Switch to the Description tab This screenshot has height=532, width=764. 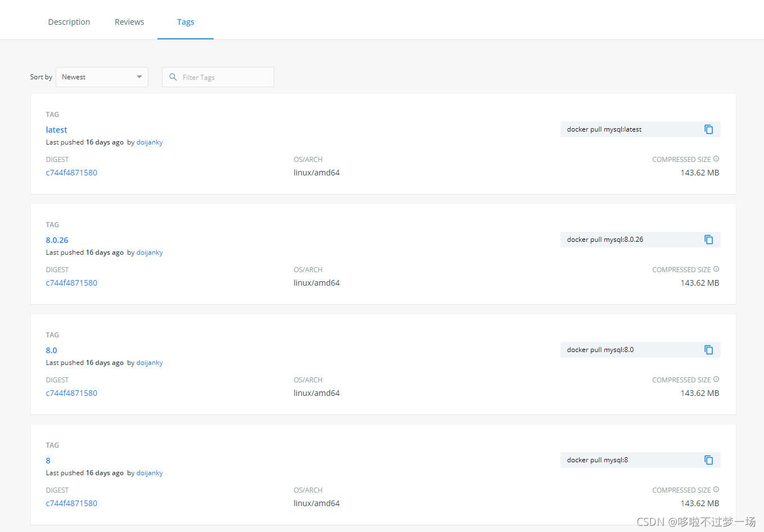point(69,22)
